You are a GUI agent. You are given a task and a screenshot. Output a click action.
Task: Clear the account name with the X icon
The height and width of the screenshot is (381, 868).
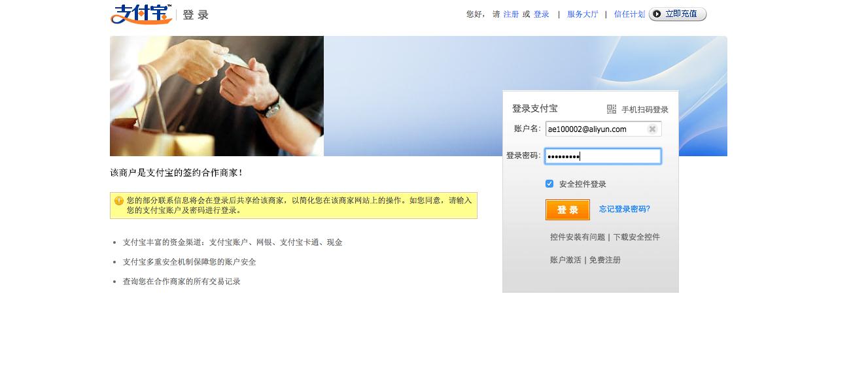[652, 129]
